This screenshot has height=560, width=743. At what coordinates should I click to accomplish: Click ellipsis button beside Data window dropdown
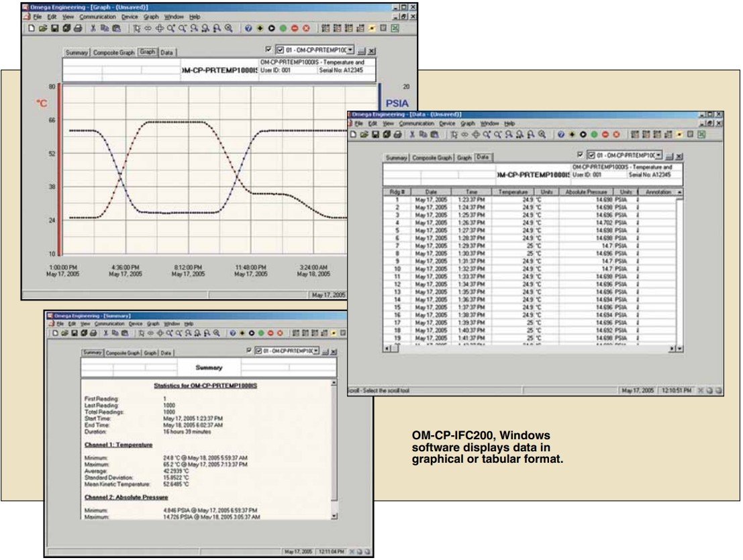pos(670,157)
